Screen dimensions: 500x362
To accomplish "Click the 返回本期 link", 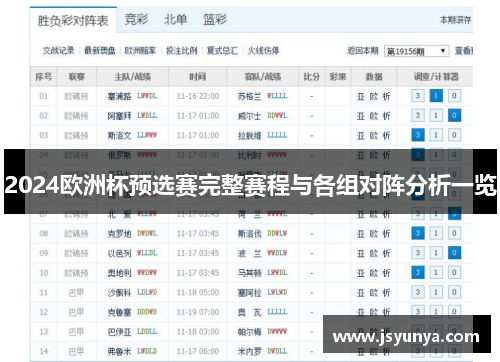I will pos(363,51).
